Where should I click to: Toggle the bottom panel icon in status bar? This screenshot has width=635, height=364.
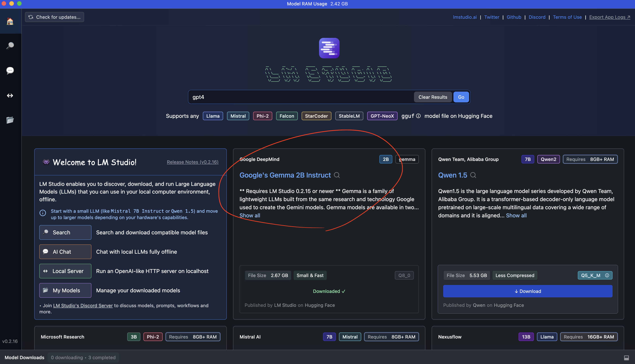point(626,358)
